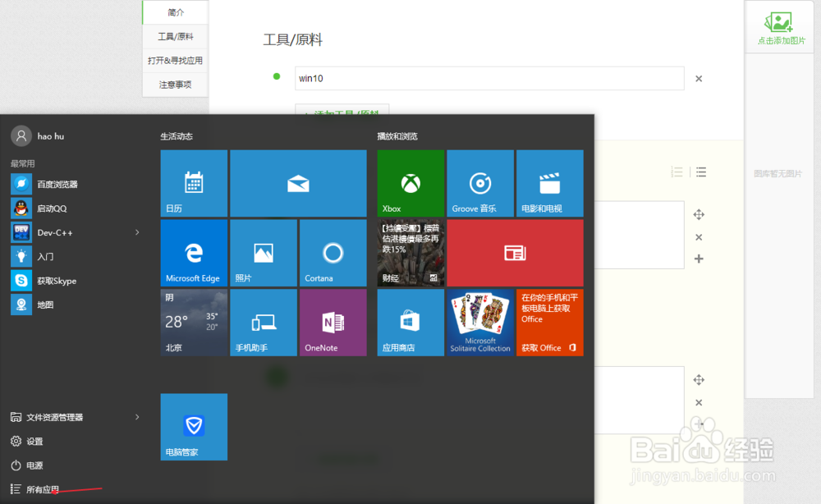This screenshot has height=504, width=821.
Task: Open the 北京 weather tile
Action: point(194,323)
